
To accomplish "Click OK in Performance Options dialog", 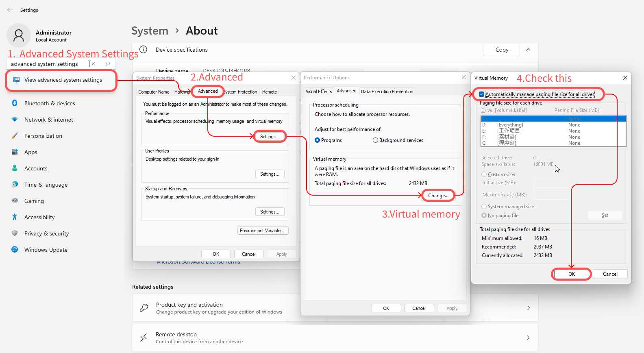I will [x=386, y=308].
